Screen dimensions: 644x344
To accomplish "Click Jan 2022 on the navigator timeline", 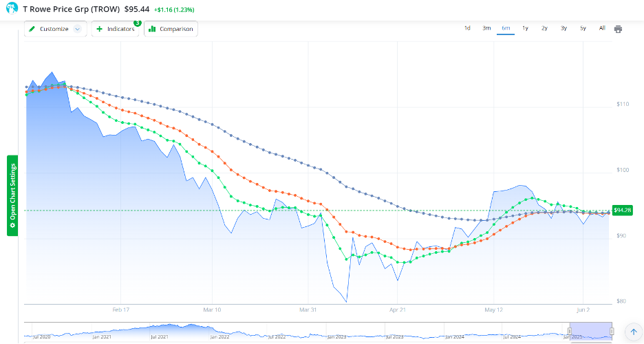I will (219, 336).
